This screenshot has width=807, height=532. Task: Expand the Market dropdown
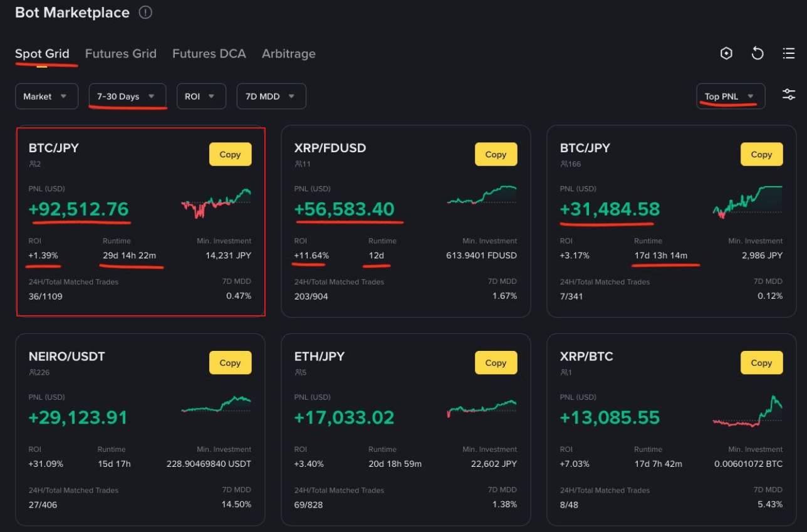coord(46,96)
